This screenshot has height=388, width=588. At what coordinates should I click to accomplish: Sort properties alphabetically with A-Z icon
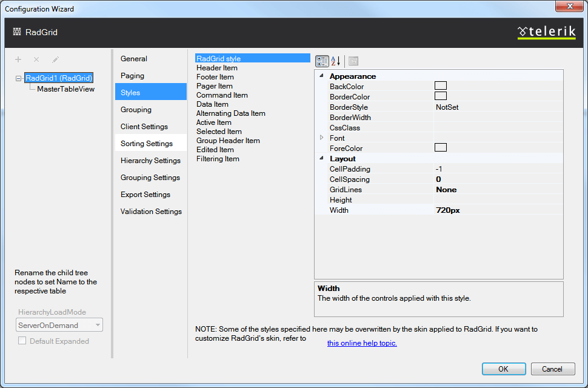point(335,61)
